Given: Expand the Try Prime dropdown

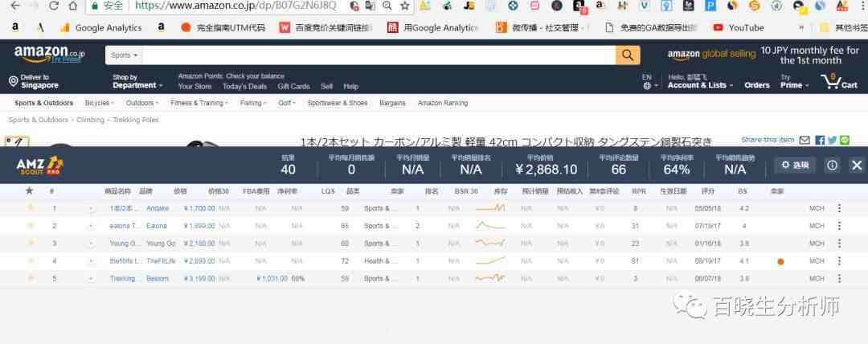Looking at the screenshot, I should 794,81.
